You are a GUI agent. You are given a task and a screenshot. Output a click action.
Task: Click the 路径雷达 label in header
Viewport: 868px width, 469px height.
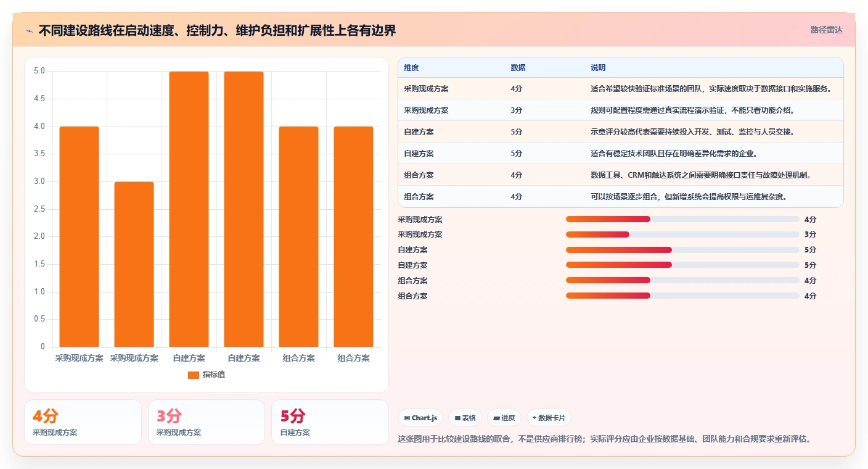[x=826, y=30]
